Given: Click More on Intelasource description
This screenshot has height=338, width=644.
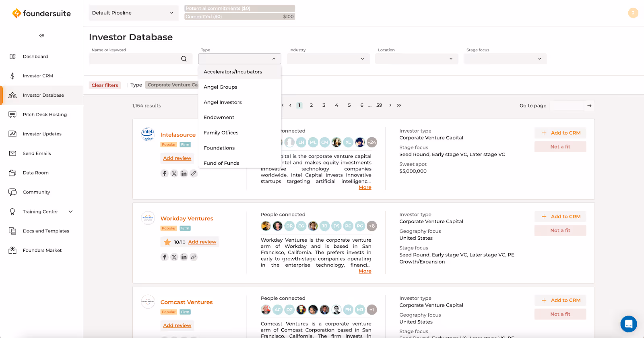Looking at the screenshot, I should [365, 187].
